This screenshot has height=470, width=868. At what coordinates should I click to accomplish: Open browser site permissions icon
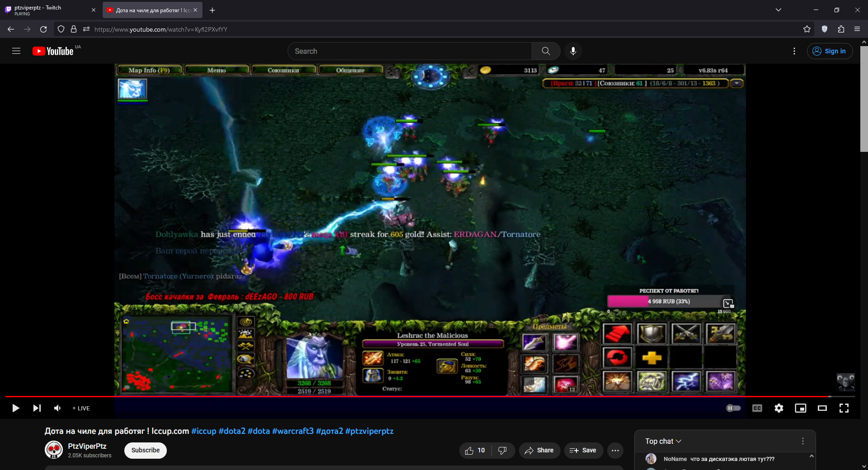[x=86, y=29]
